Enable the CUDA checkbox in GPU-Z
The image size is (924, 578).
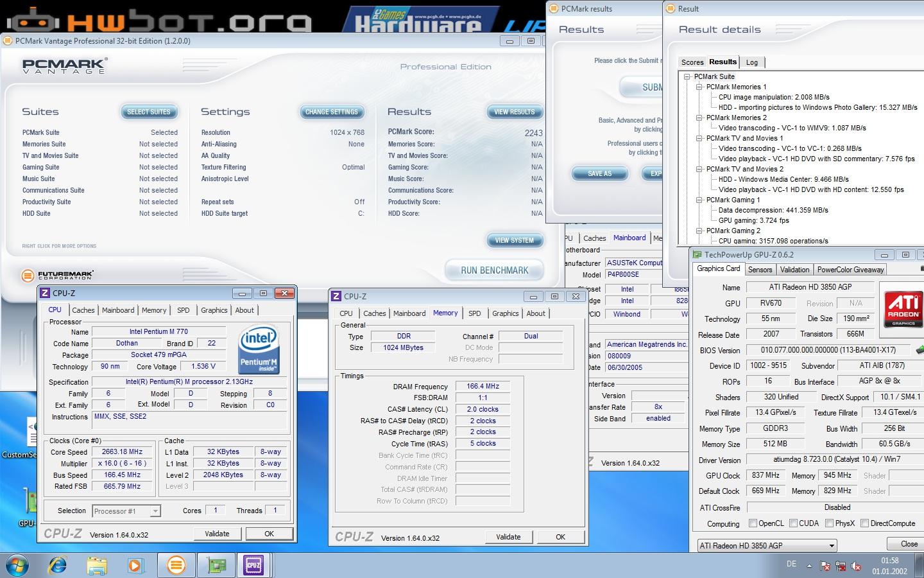pyautogui.click(x=794, y=523)
